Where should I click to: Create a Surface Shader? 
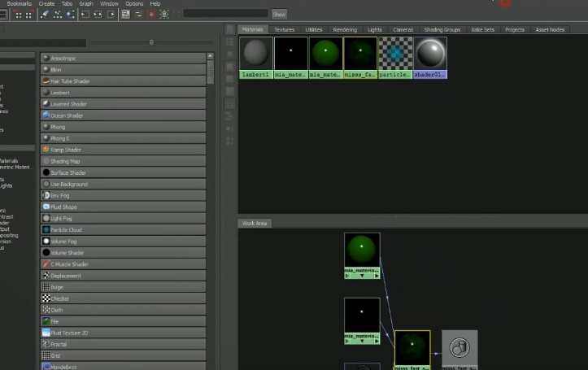[x=124, y=172]
